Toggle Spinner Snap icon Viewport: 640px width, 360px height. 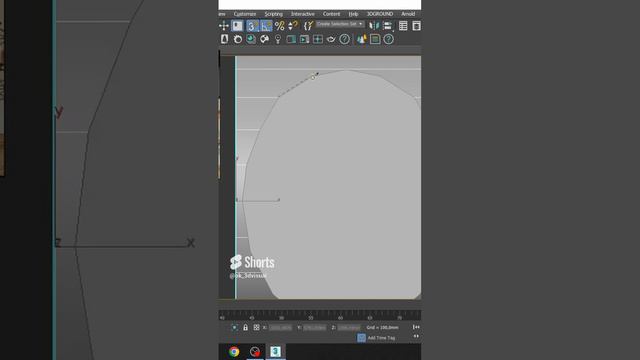click(x=293, y=26)
